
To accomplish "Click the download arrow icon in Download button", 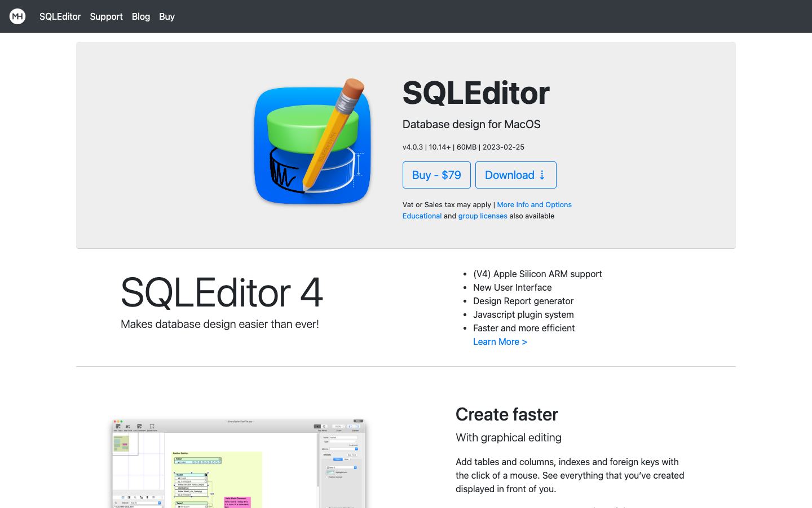I will 542,175.
